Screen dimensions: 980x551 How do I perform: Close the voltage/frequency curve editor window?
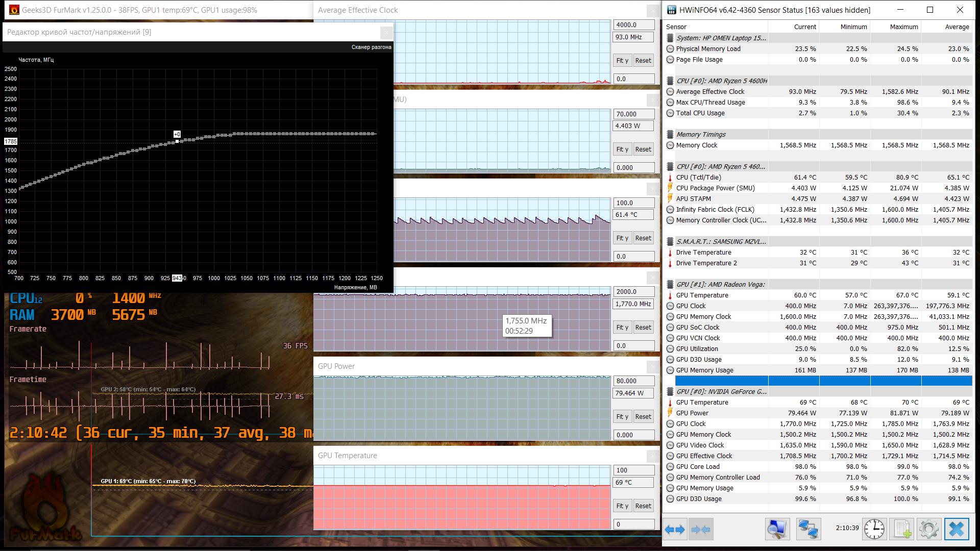386,32
